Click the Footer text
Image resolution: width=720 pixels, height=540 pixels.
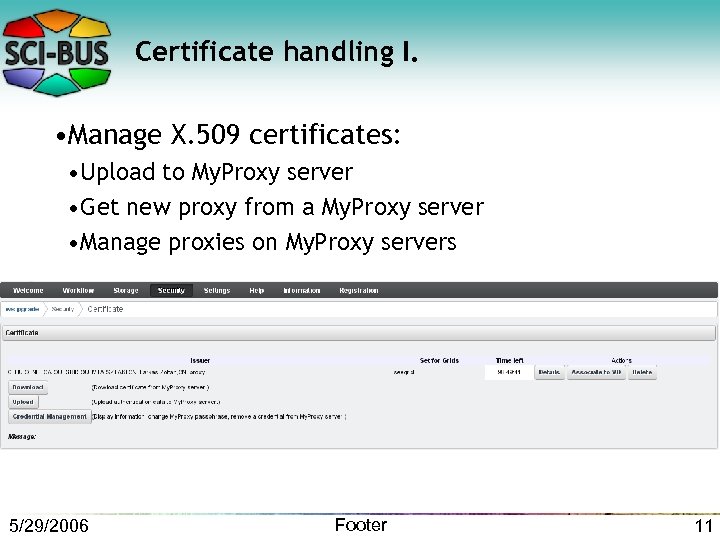[x=361, y=524]
